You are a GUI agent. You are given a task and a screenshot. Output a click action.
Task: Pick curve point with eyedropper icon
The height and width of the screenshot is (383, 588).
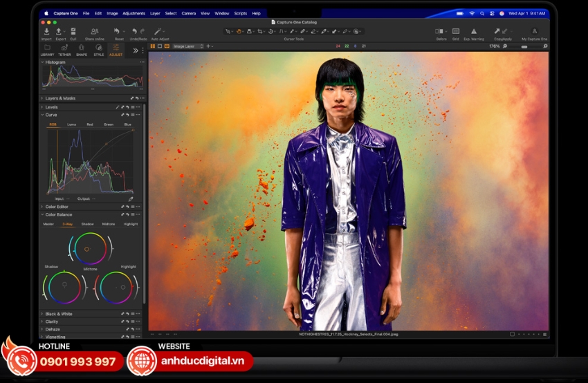pos(131,199)
